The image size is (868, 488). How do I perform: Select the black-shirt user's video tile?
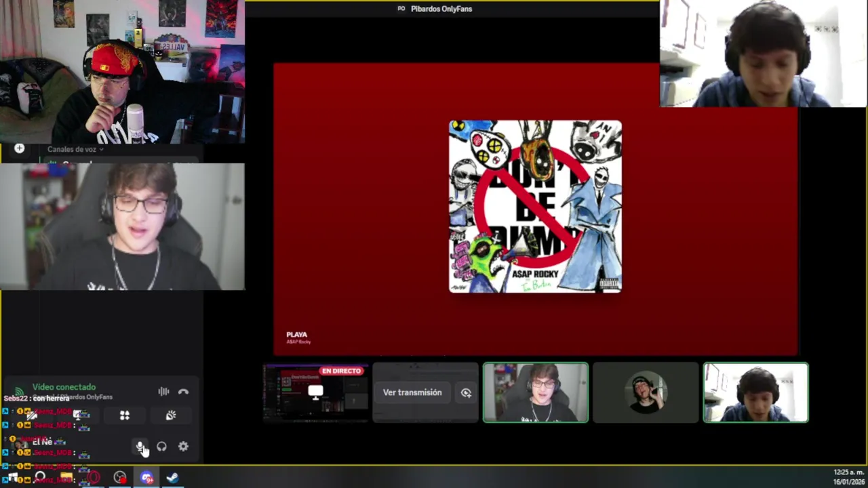tap(536, 392)
